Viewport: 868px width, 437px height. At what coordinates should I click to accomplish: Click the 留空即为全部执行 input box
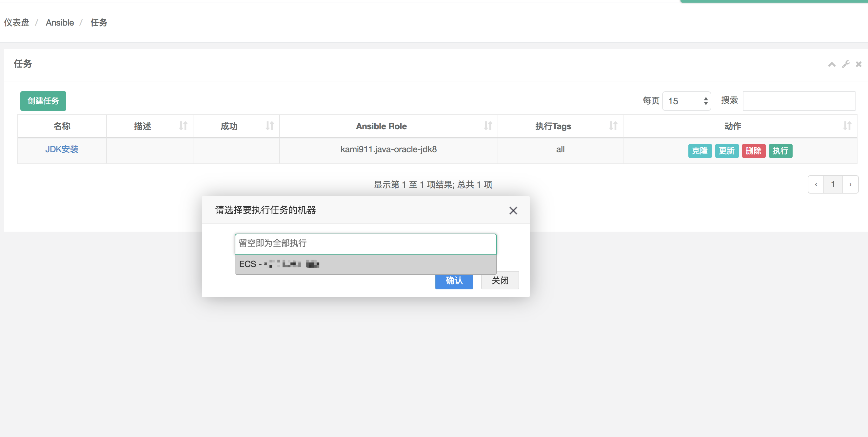[x=365, y=243]
